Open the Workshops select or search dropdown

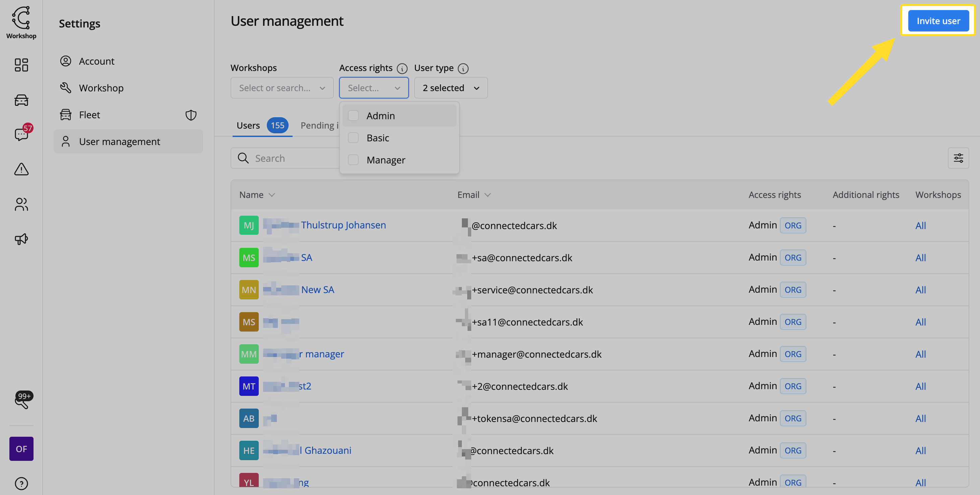click(282, 88)
